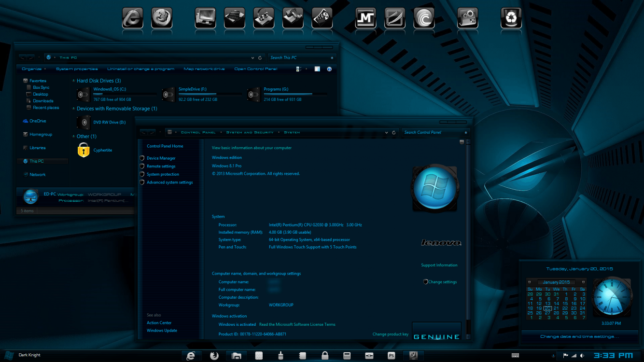This screenshot has height=362, width=644.
Task: Click the film reel icon in the dock
Action: (x=322, y=18)
